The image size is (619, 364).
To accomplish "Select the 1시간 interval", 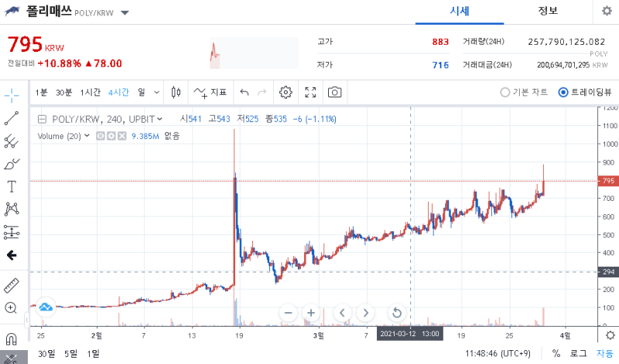I will tap(91, 92).
